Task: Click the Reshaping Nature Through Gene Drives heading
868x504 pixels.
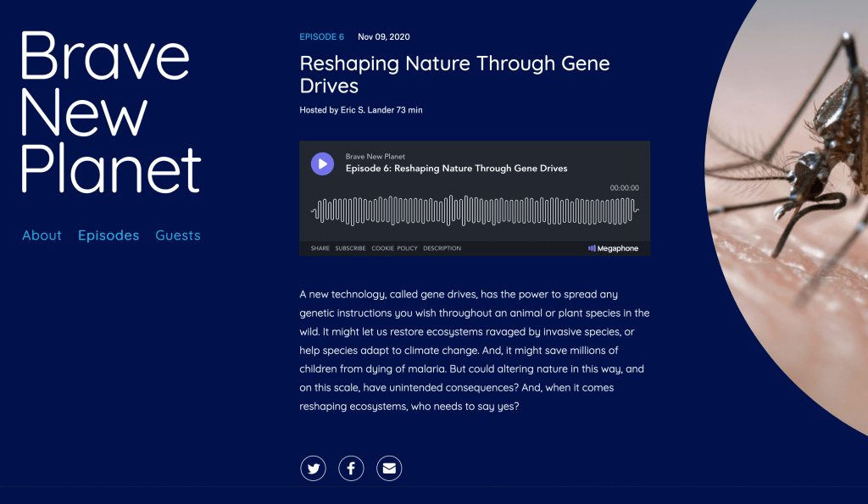Action: coord(454,75)
